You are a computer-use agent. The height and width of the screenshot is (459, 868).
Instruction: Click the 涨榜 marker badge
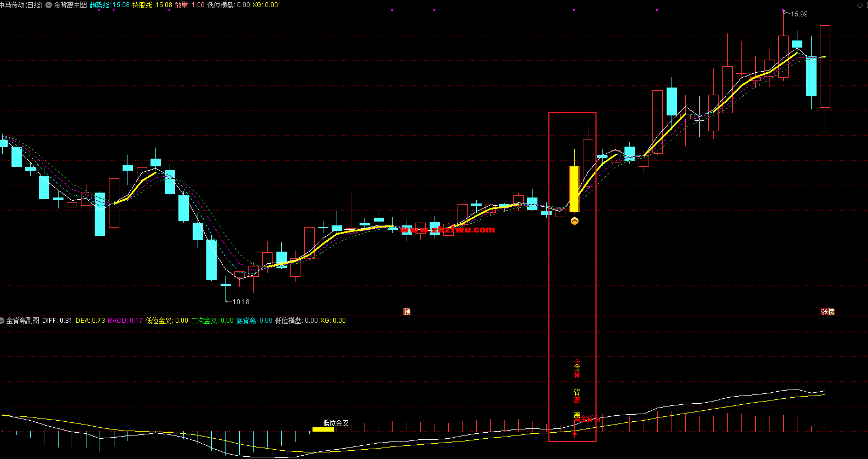828,311
